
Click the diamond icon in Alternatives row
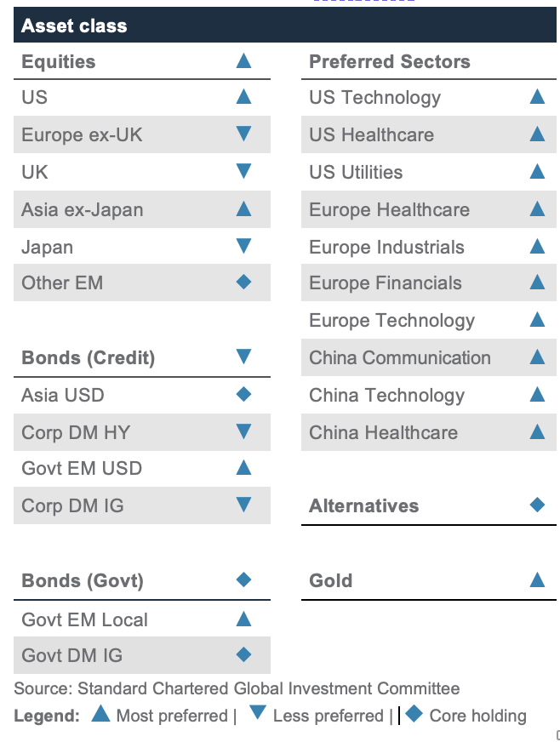coord(537,505)
